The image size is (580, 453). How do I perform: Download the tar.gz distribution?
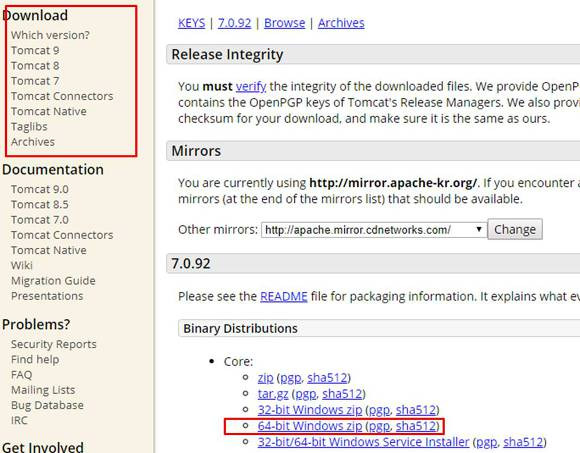coord(273,394)
